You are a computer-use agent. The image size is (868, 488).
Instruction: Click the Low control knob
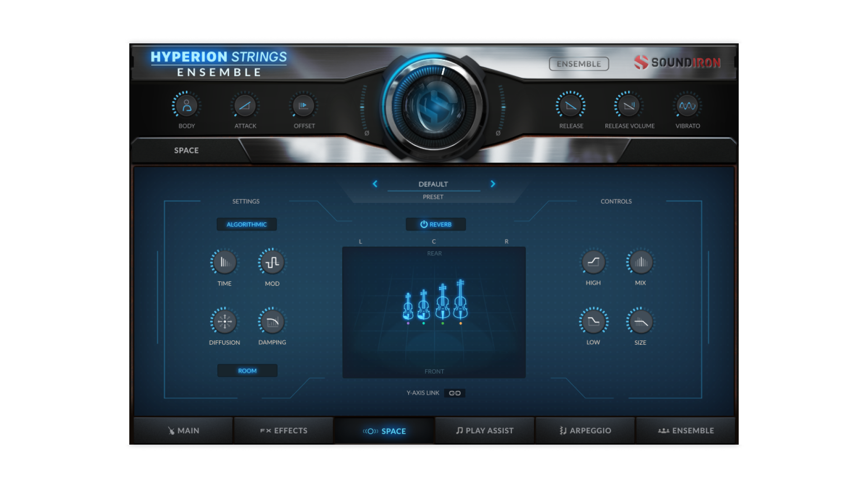(x=593, y=321)
